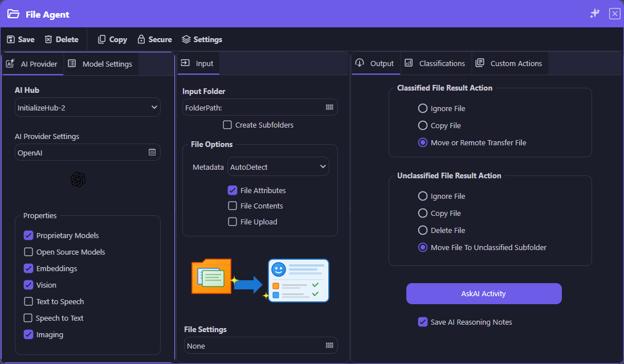Screen dimensions: 624x364
Task: Select Ignore File under Classified File Result
Action: pyautogui.click(x=423, y=108)
